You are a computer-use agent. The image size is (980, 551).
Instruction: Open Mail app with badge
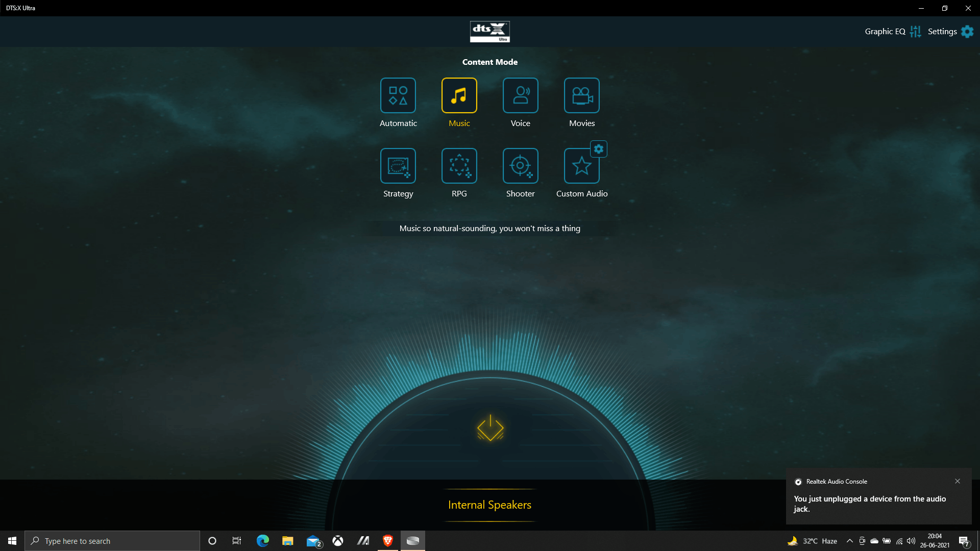[x=313, y=541]
